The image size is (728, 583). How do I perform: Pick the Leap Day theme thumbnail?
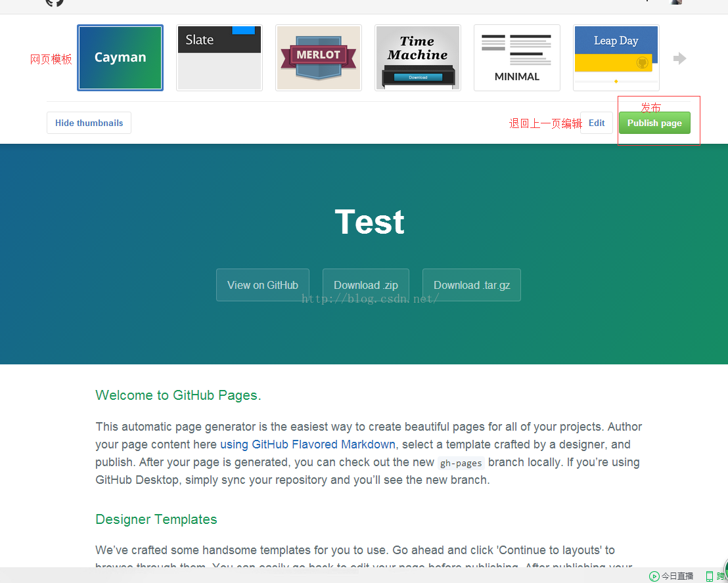[616, 58]
